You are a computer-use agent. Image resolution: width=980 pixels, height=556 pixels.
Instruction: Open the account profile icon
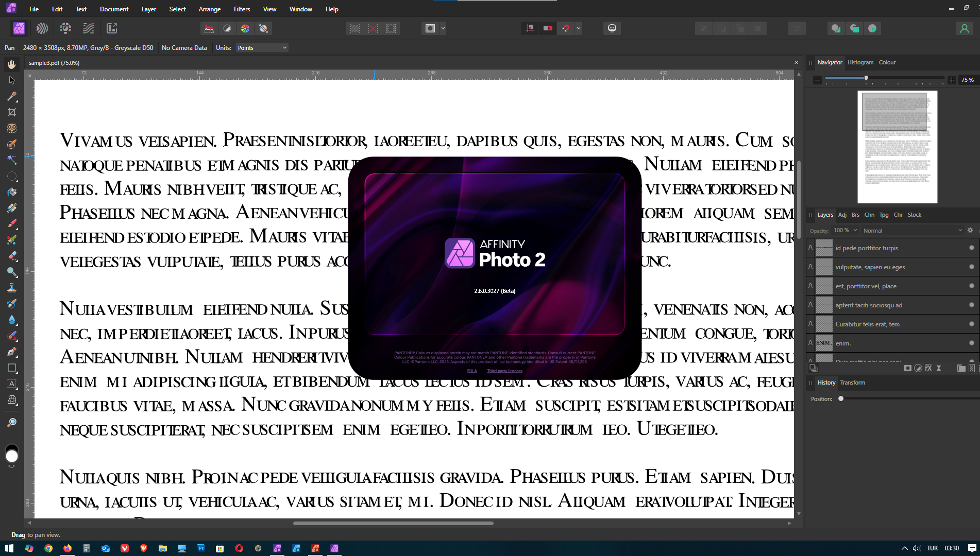(x=965, y=28)
